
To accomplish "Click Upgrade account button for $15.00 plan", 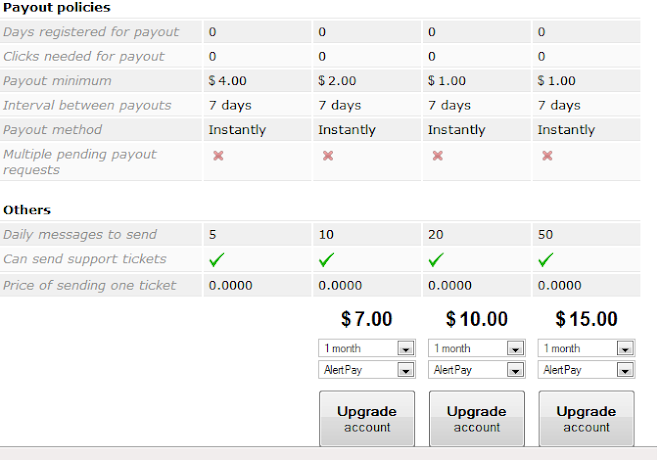I will [586, 418].
